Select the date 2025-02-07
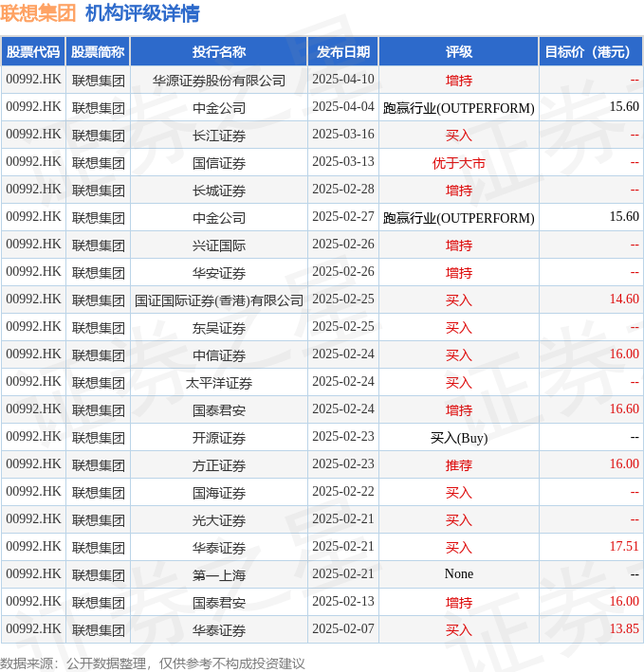 point(343,628)
